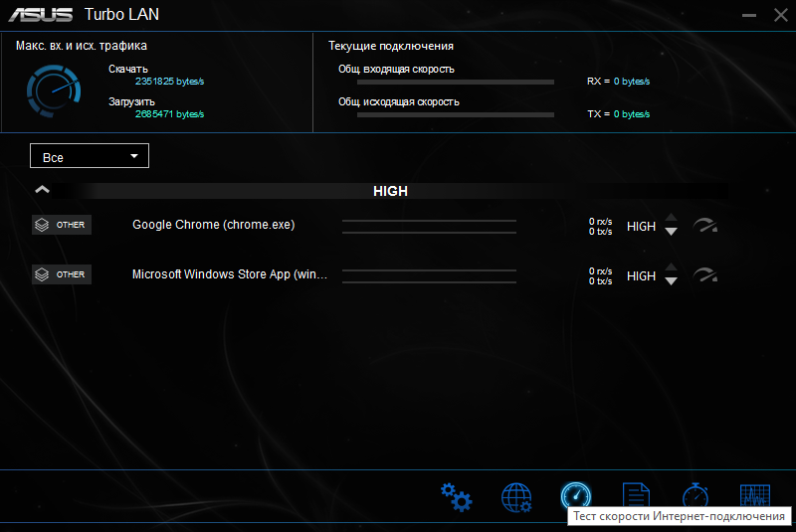796x532 pixels.
Task: Open the stopwatch timer icon
Action: point(695,495)
